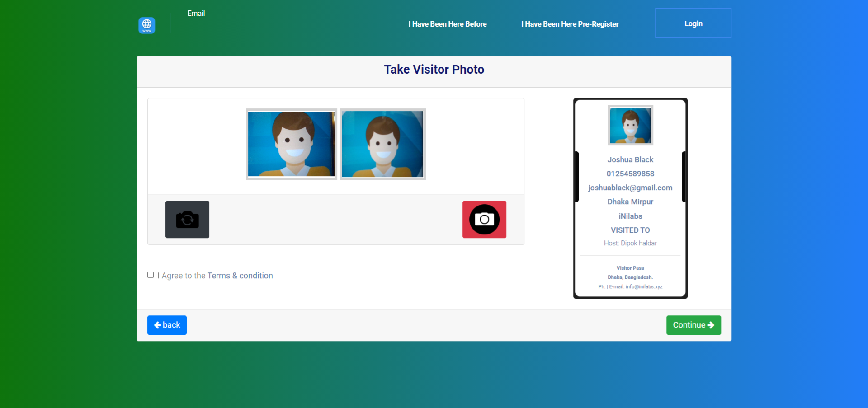Image resolution: width=868 pixels, height=408 pixels.
Task: Enable the Terms & condition agreement checkbox
Action: point(151,275)
